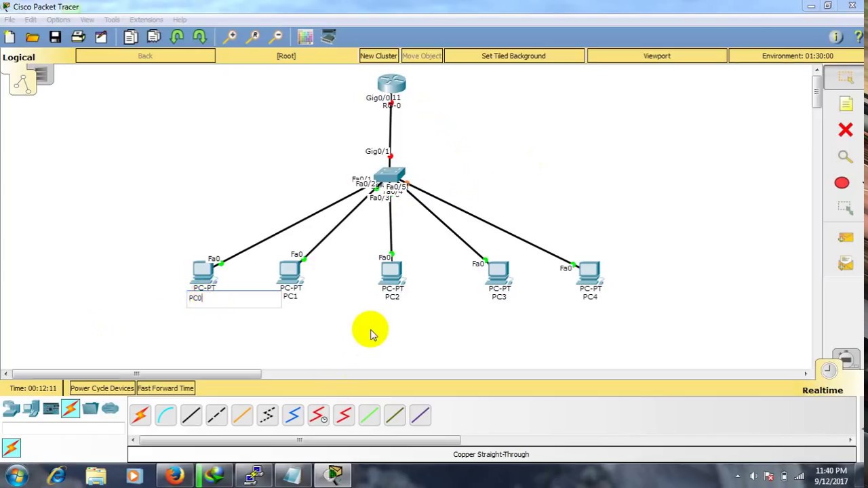This screenshot has width=868, height=488.
Task: Open the Extensions menu
Action: click(146, 20)
